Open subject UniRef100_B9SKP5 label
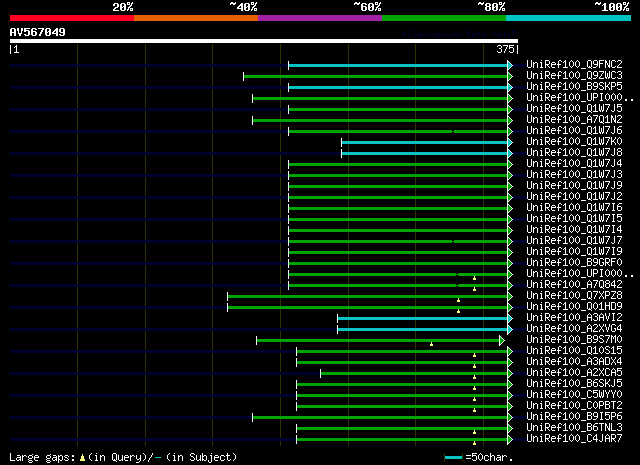This screenshot has height=465, width=640. coord(574,86)
